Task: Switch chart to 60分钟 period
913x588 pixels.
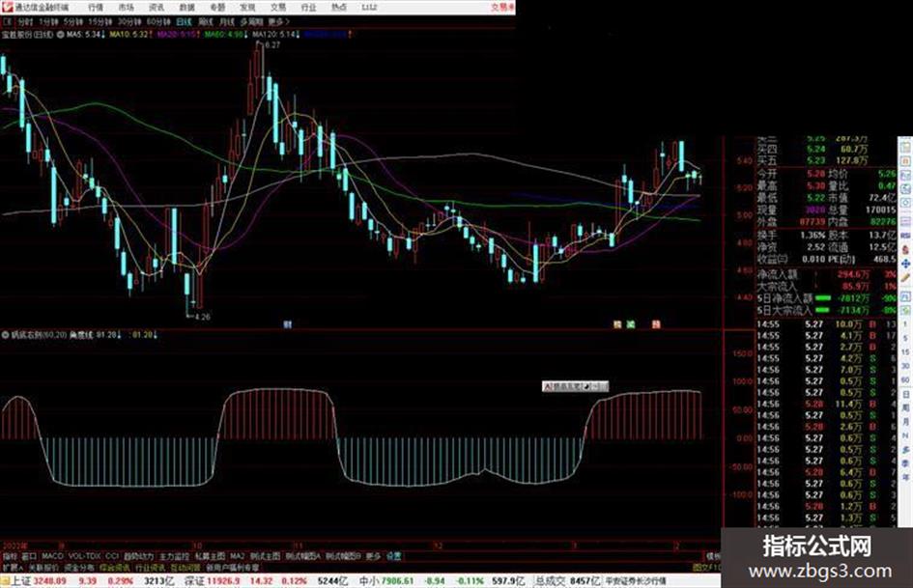Action: coord(158,21)
